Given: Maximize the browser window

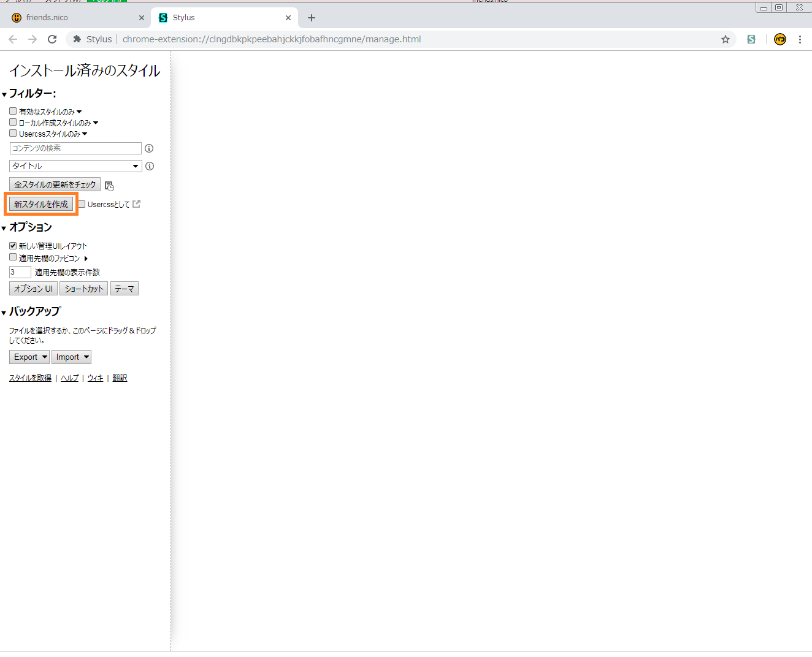Looking at the screenshot, I should coord(779,8).
